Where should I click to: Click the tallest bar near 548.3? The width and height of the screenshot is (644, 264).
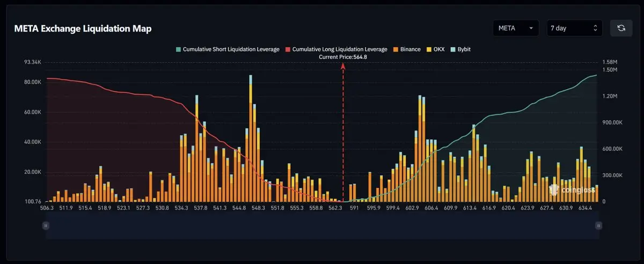tap(251, 138)
